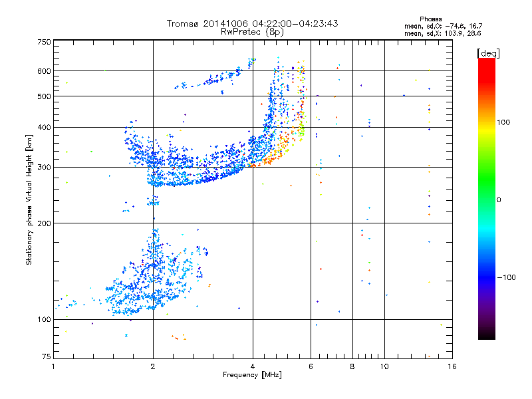Click the height axis tick "600"

pyautogui.click(x=44, y=71)
